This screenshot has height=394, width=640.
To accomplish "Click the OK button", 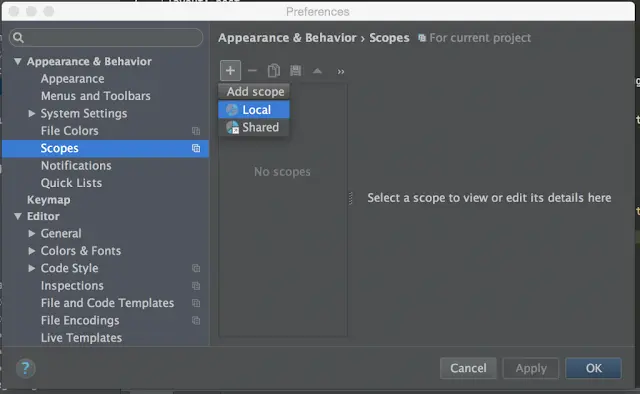I will coord(593,368).
